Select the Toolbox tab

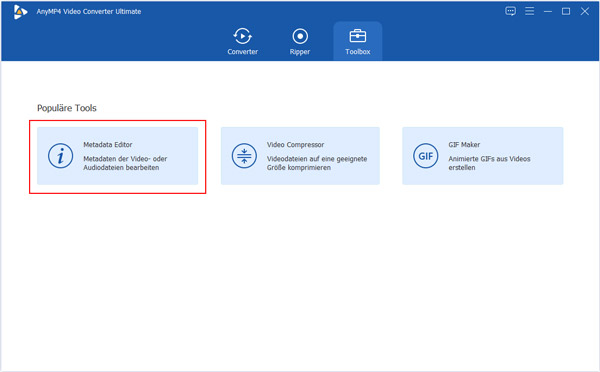click(x=358, y=41)
